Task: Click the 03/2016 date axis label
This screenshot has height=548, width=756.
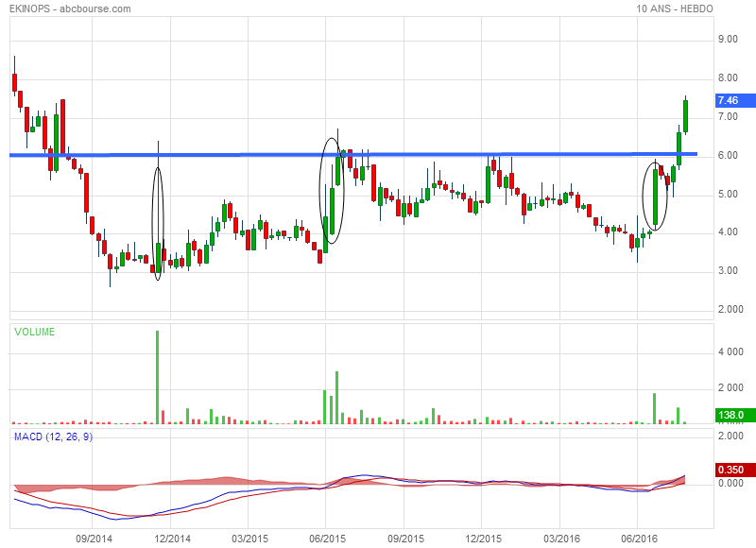Action: [562, 539]
